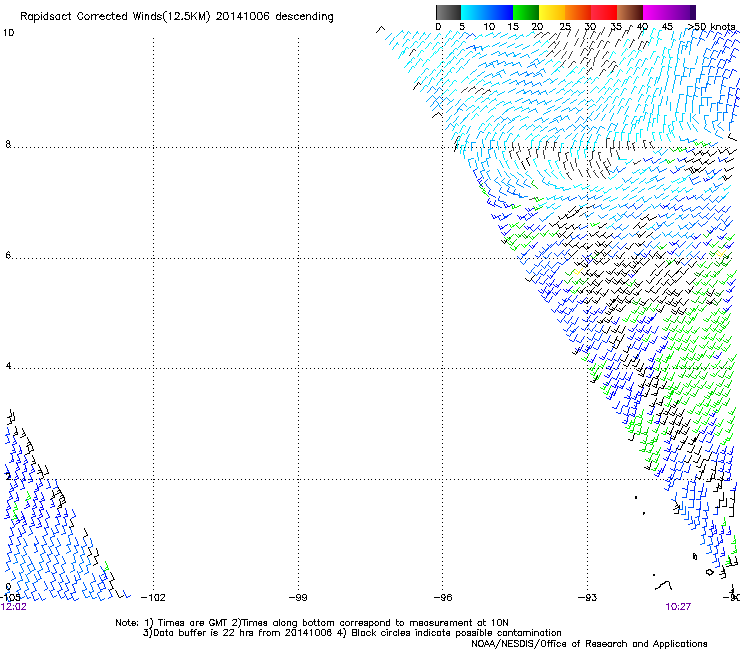Click the gray 0-5 knots color swatch
The height and width of the screenshot is (650, 740).
click(448, 12)
